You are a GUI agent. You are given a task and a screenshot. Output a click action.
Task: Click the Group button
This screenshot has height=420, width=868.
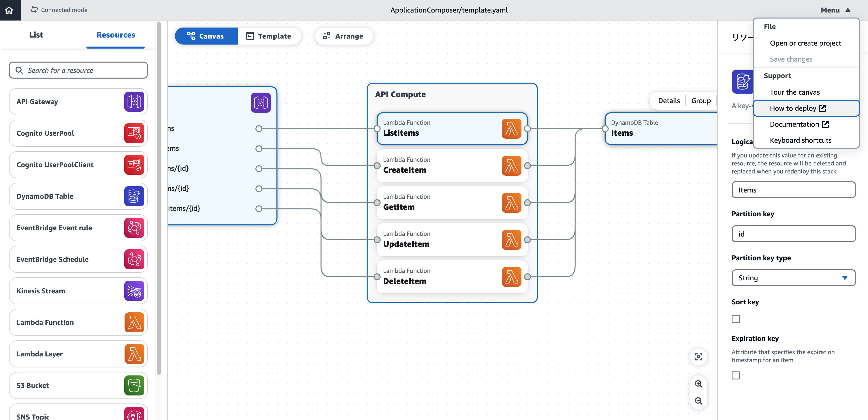point(701,101)
